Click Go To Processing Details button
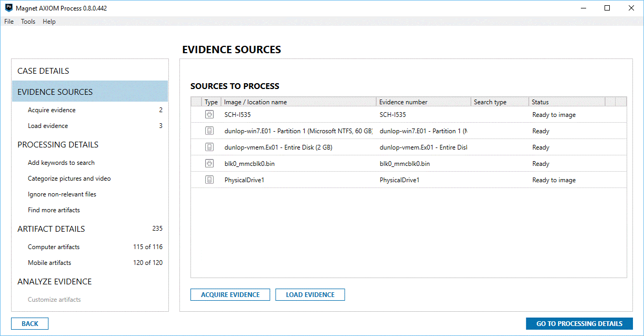 click(579, 324)
